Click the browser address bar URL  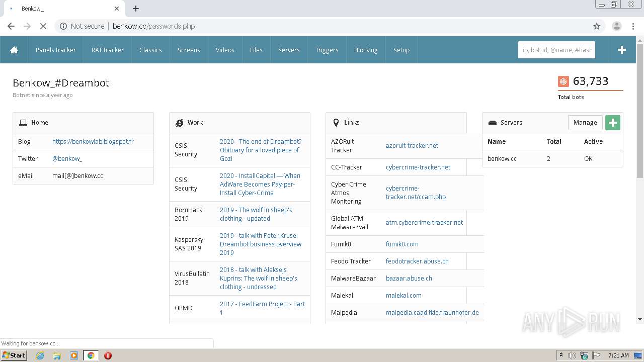(153, 26)
